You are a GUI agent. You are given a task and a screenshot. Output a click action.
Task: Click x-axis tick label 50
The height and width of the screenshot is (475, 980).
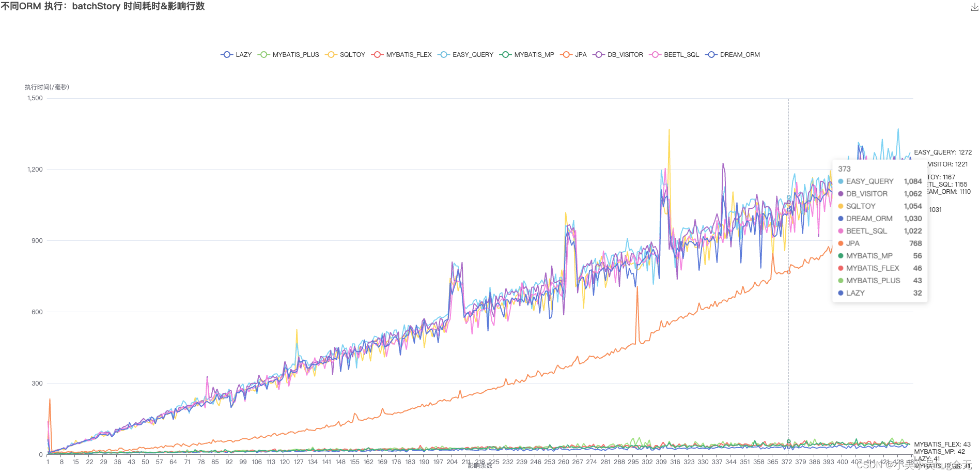pyautogui.click(x=145, y=462)
